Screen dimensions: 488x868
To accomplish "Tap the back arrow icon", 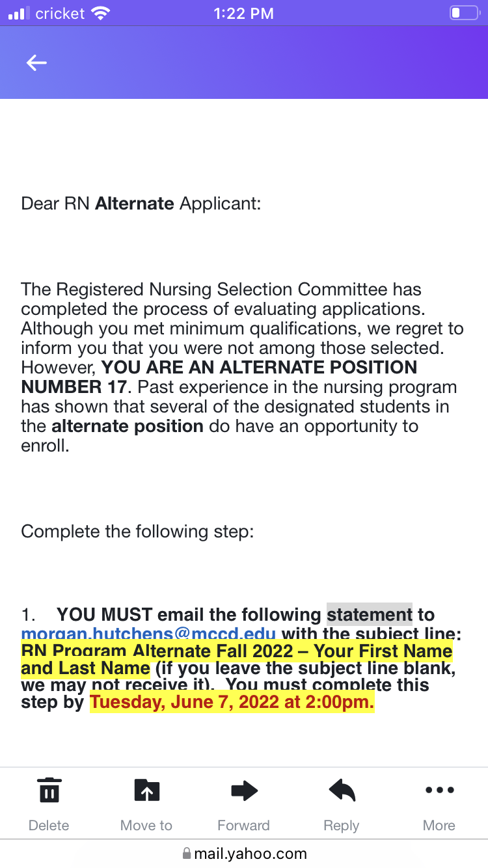I will point(36,62).
